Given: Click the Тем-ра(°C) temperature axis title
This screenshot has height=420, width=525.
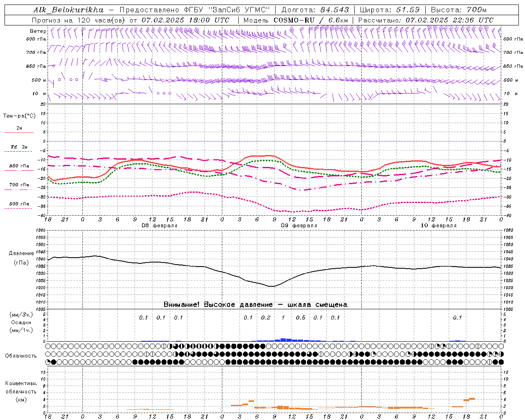Looking at the screenshot, I should (x=19, y=116).
